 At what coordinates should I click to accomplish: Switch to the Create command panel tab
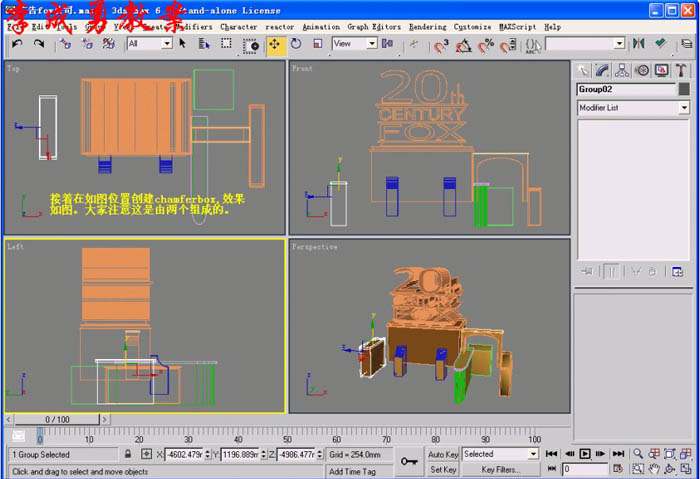[x=583, y=70]
